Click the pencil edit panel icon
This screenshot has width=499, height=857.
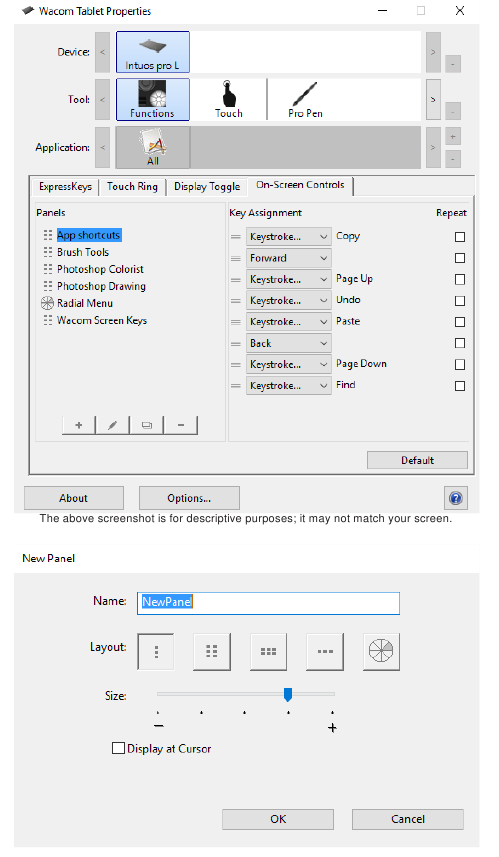[x=113, y=425]
